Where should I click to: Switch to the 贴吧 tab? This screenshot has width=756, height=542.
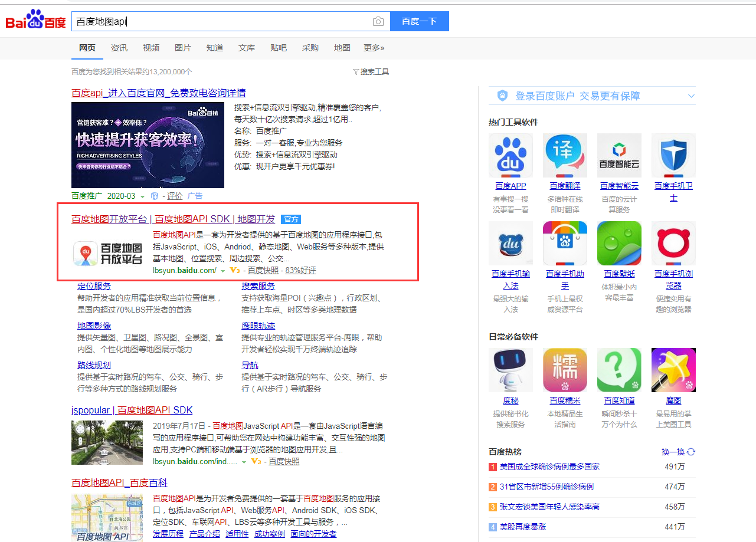click(279, 48)
